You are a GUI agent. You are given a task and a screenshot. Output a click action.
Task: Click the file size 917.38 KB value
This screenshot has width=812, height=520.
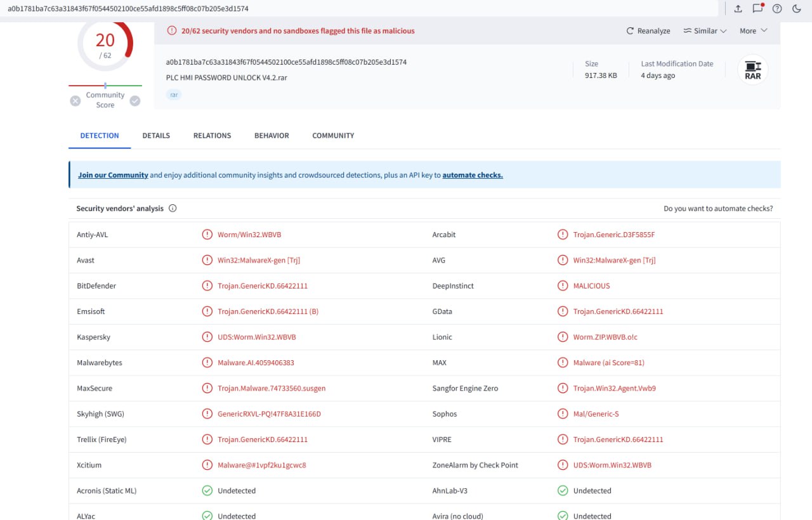(601, 75)
